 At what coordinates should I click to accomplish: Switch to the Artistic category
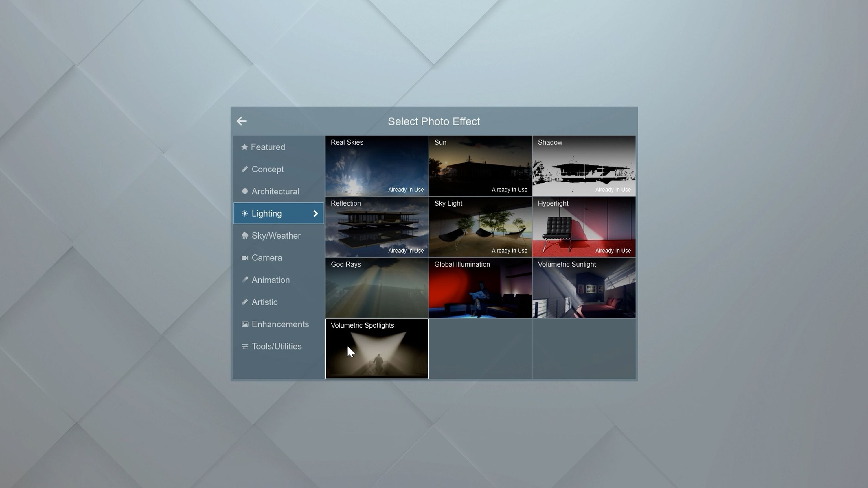tap(279, 302)
